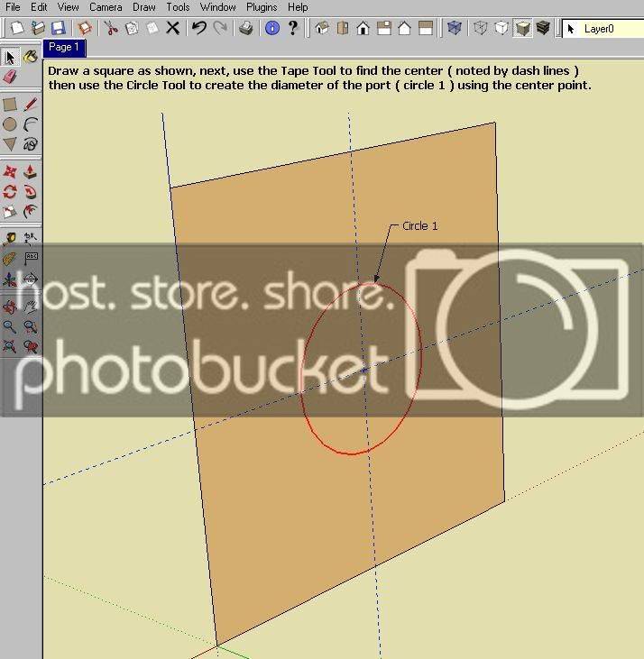Select the Move tool

click(10, 172)
